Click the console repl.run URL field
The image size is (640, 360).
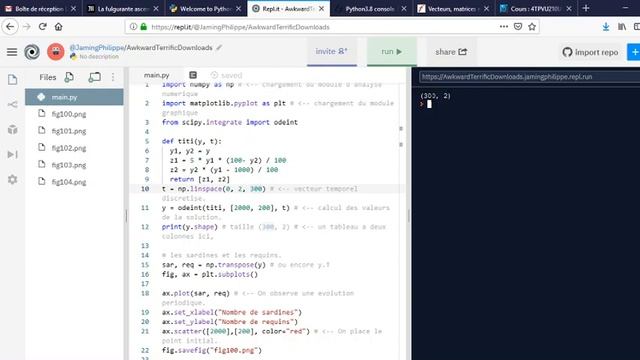529,77
